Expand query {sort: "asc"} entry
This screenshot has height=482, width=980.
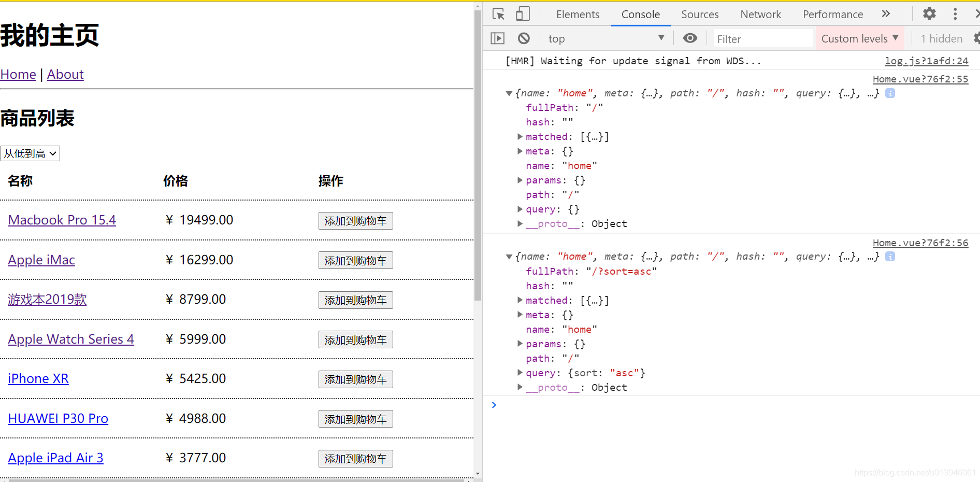(x=520, y=373)
